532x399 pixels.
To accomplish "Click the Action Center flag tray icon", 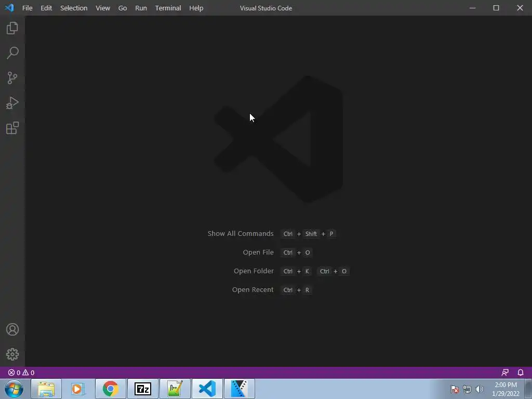I will pyautogui.click(x=455, y=389).
